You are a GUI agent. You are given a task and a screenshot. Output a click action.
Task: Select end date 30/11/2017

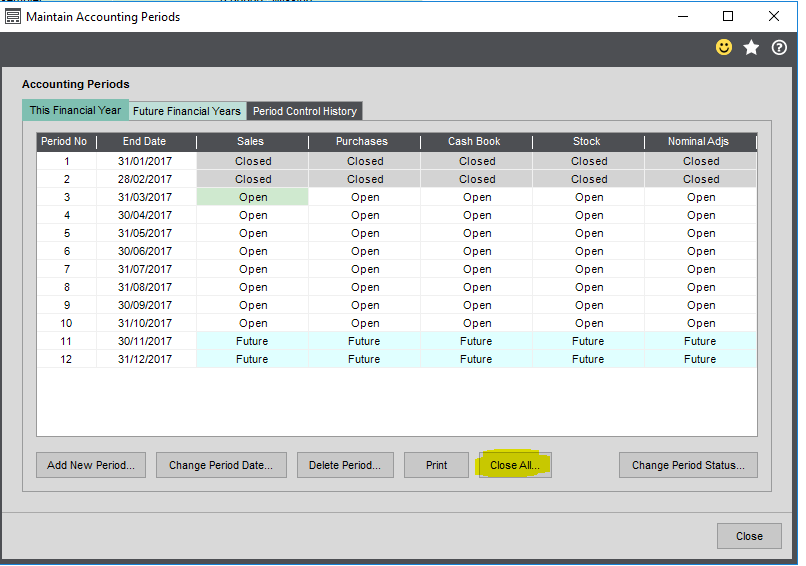[146, 341]
